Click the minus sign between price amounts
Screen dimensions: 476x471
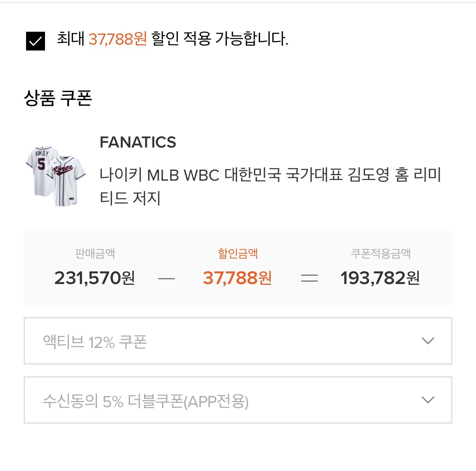[166, 279]
